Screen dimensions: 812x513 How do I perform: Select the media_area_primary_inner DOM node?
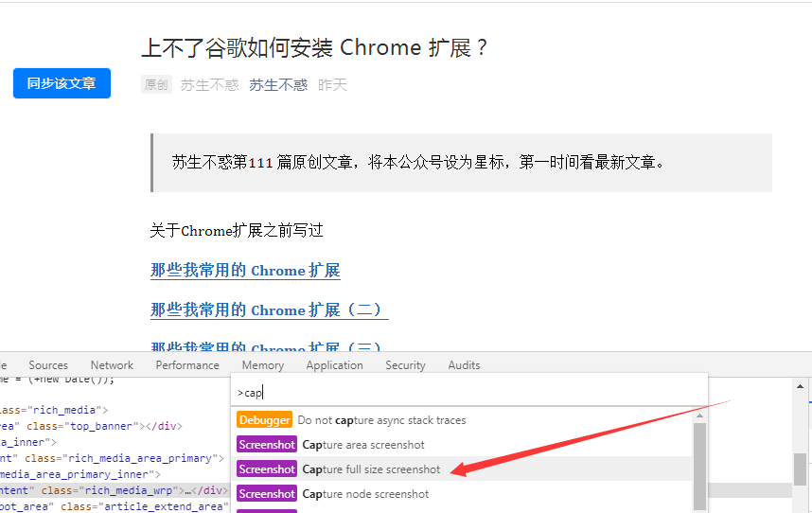pos(80,474)
